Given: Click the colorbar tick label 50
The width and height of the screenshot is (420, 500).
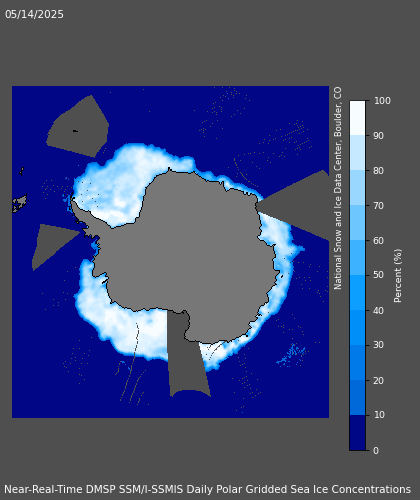Looking at the screenshot, I should [x=379, y=275].
